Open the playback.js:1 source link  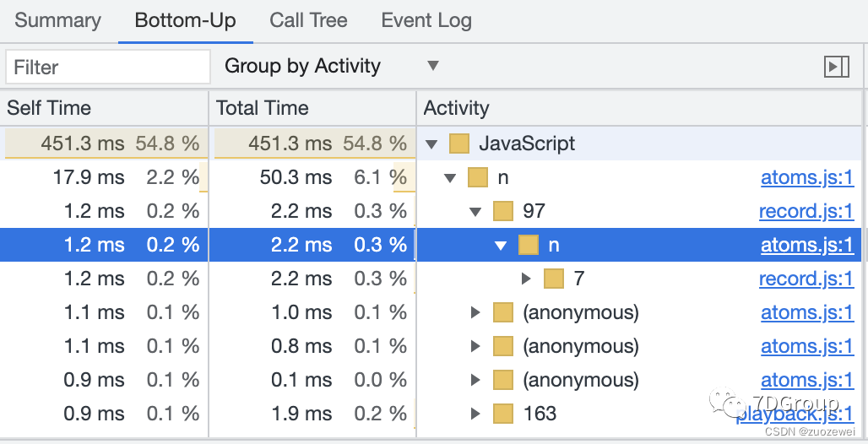click(x=795, y=414)
